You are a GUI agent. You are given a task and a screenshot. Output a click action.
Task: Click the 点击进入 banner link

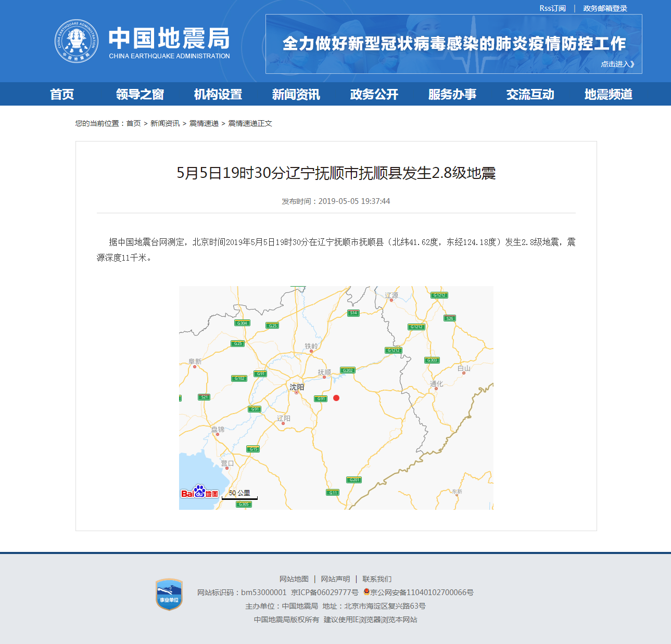coord(616,63)
